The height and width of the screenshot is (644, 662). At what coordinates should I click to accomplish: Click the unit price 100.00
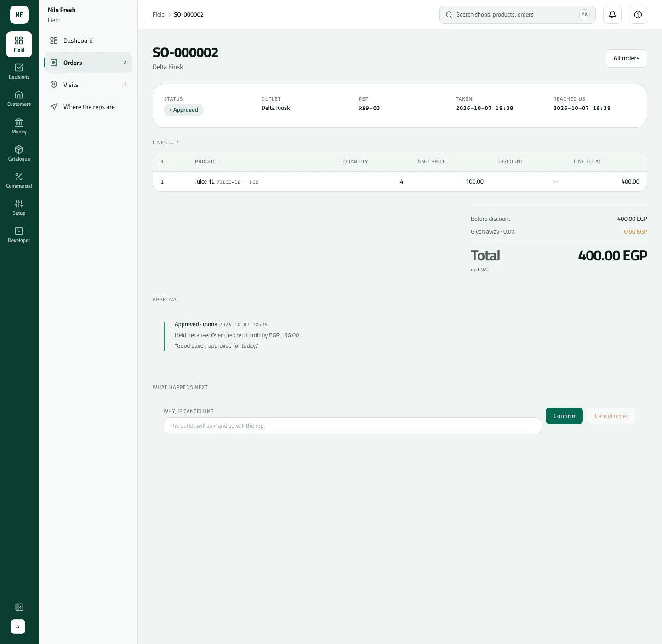point(474,182)
